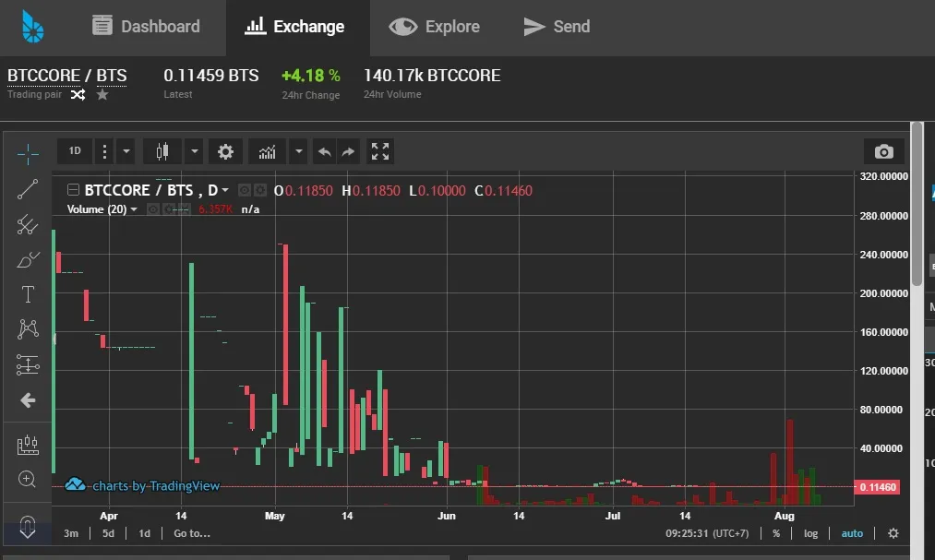The width and height of the screenshot is (935, 560).
Task: Expand the Volume (20) indicator dropdown
Action: [134, 209]
